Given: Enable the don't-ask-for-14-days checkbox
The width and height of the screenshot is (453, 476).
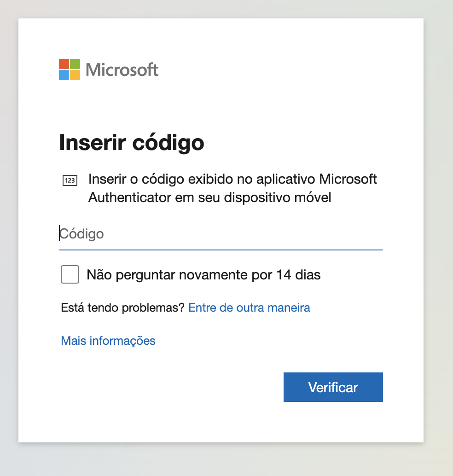Looking at the screenshot, I should point(70,274).
